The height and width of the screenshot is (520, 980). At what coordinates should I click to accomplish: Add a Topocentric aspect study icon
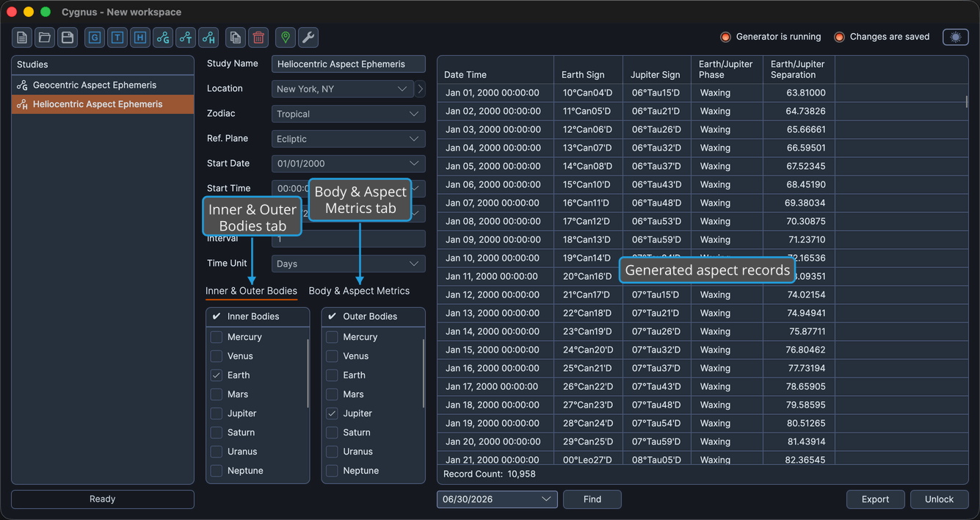(x=186, y=37)
